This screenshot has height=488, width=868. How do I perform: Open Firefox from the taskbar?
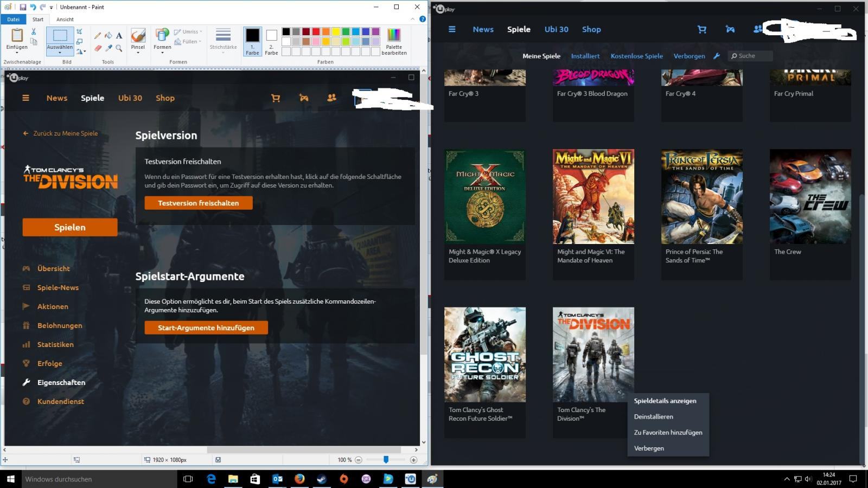pyautogui.click(x=299, y=479)
